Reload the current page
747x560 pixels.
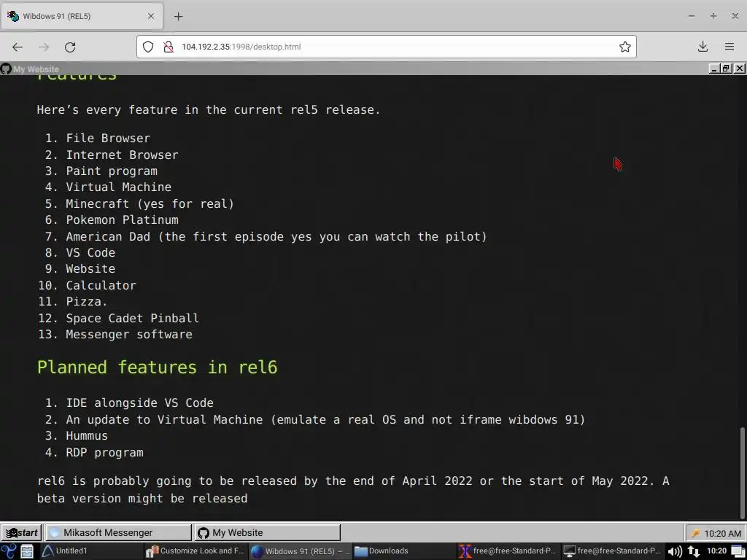point(70,47)
